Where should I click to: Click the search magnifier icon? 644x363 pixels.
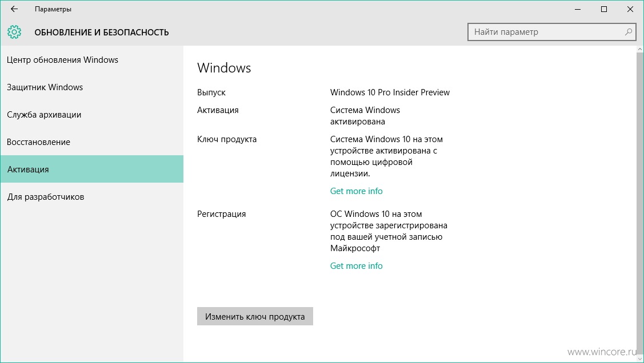click(628, 32)
